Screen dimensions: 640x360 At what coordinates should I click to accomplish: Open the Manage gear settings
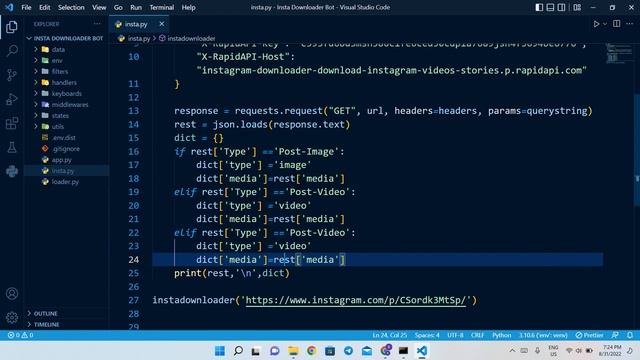click(x=12, y=317)
